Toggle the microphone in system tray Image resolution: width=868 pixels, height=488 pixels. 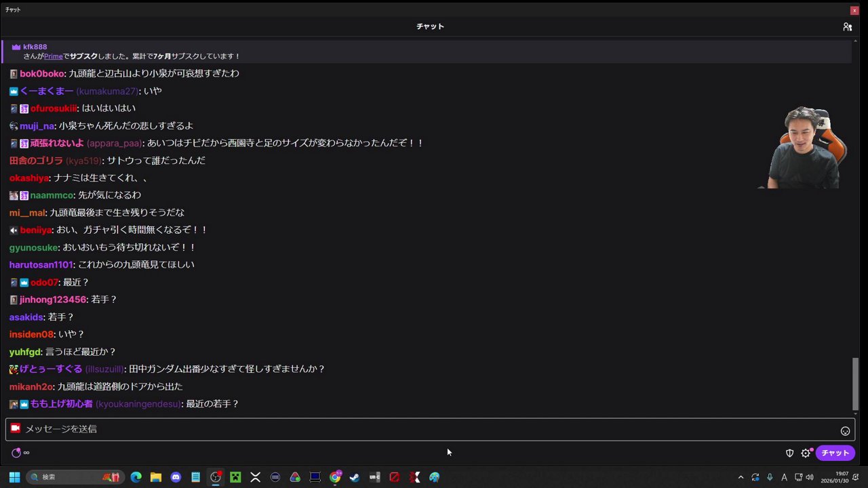770,477
